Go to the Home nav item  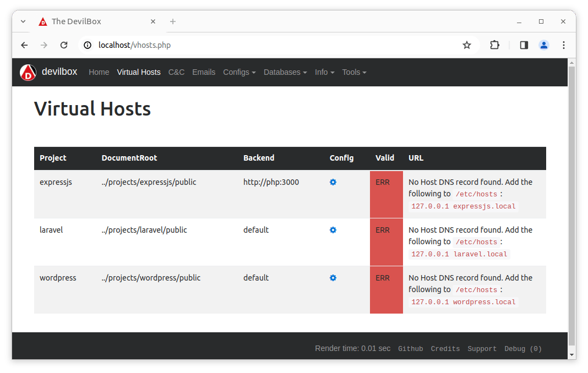[x=99, y=72]
